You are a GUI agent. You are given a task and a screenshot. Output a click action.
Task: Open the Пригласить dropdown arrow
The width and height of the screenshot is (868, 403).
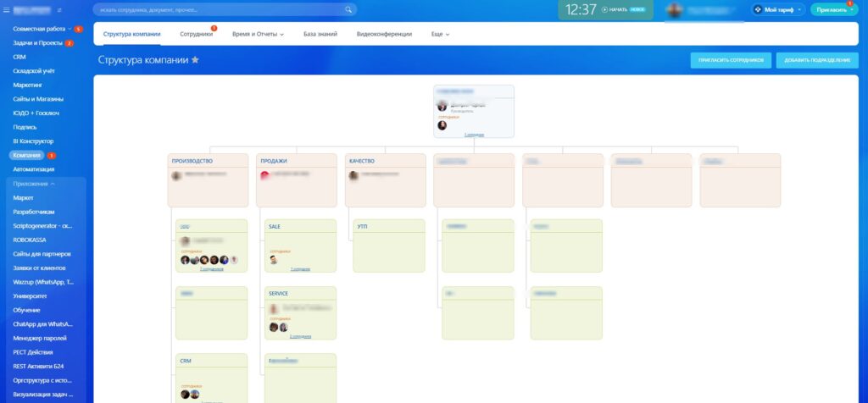coord(851,10)
